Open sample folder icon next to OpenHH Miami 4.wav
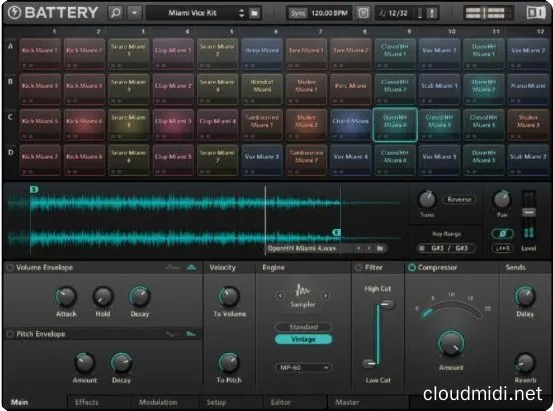 (380, 248)
